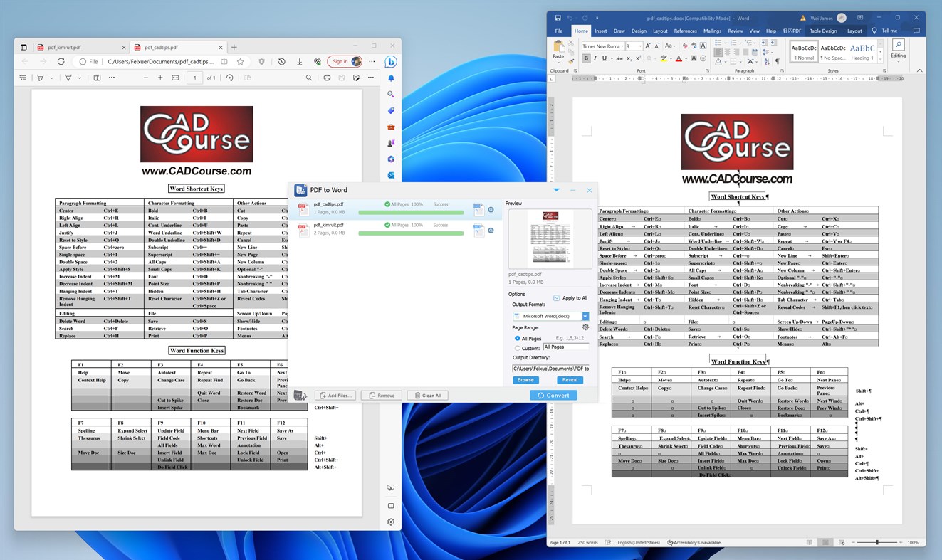Click the bulleted list icon in Word
The width and height of the screenshot is (942, 560).
[718, 43]
